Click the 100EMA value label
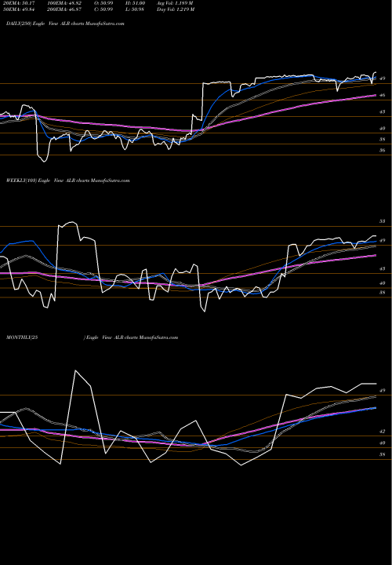 click(x=66, y=3)
